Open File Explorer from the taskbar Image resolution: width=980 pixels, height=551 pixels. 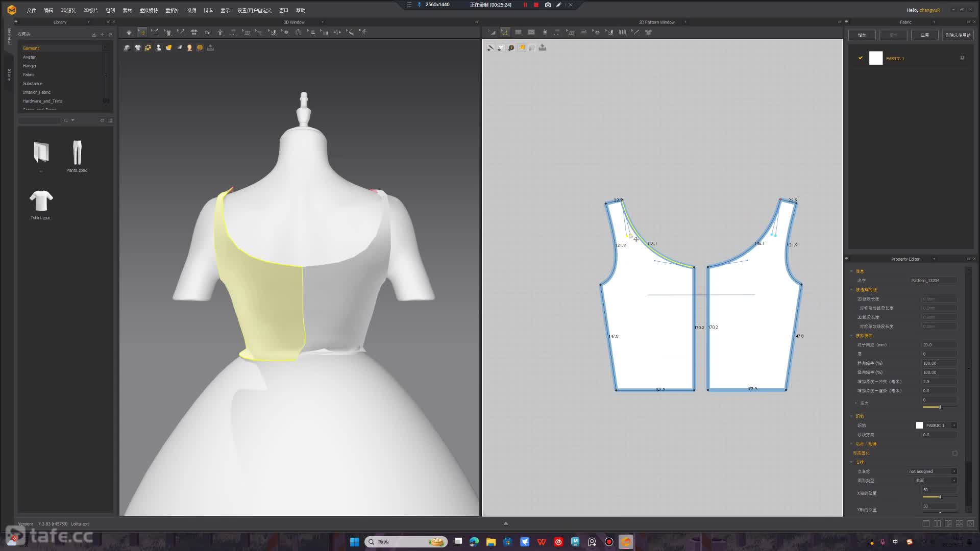(x=491, y=542)
